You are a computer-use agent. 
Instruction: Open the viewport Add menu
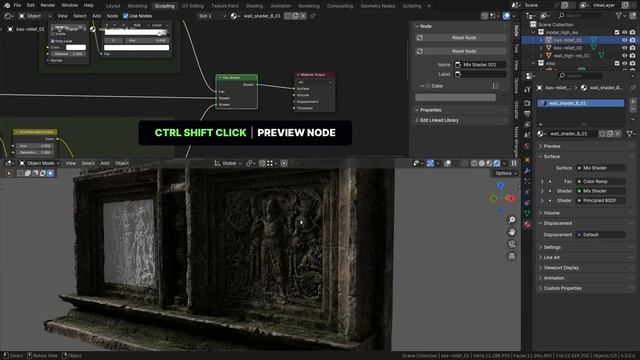[x=105, y=163]
